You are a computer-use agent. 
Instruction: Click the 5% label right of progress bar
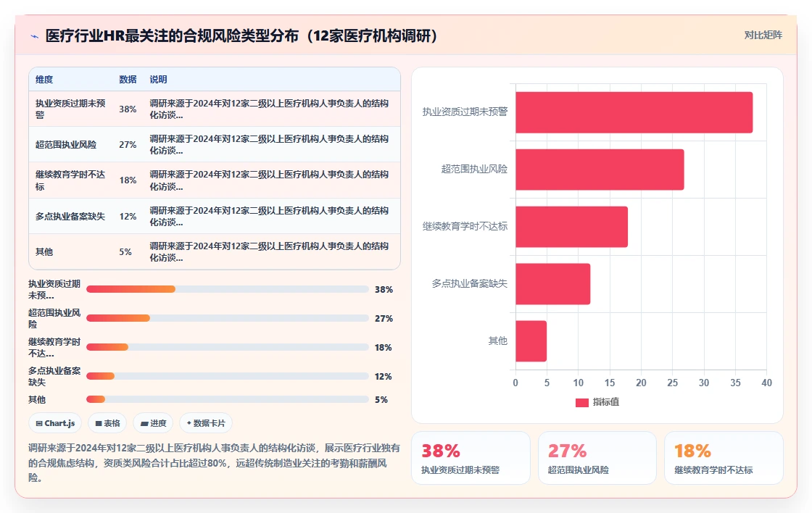[x=381, y=400]
